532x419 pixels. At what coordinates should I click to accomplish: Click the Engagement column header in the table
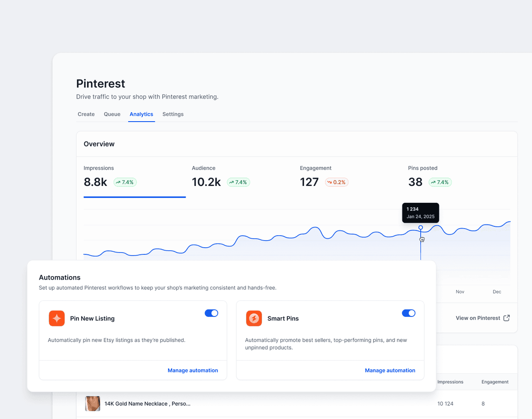click(x=495, y=382)
